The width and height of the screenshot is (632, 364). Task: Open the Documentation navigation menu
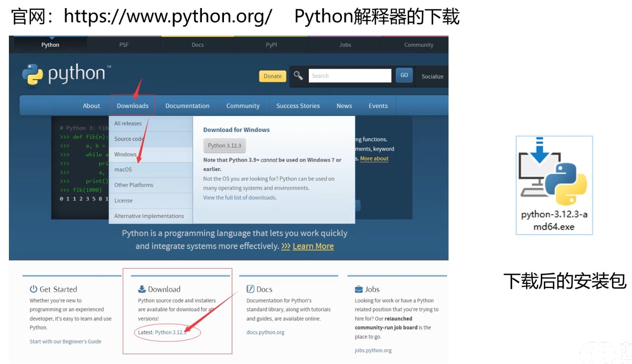point(187,106)
